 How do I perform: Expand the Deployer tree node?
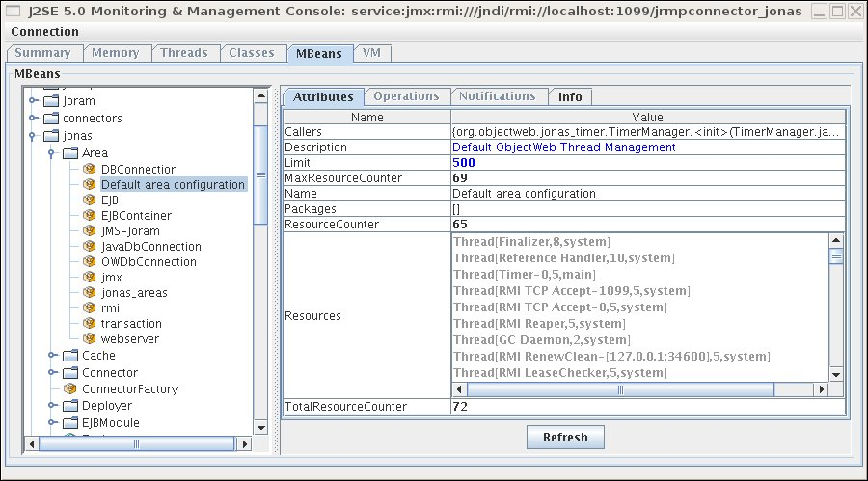click(52, 406)
